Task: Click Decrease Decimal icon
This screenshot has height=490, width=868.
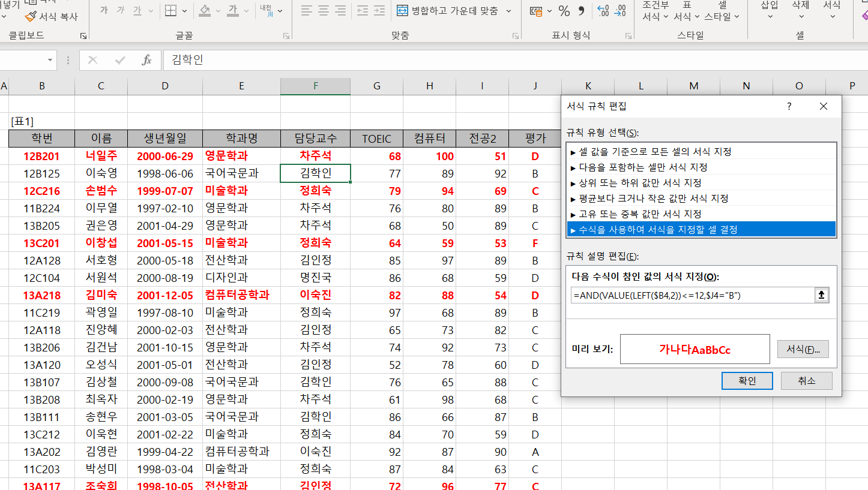Action: pos(621,11)
